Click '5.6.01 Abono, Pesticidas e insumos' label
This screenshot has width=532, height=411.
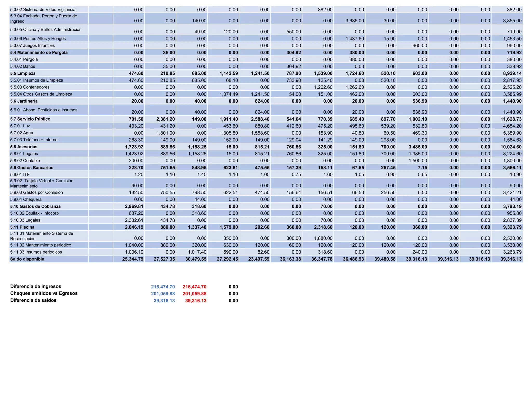coord(44,110)
